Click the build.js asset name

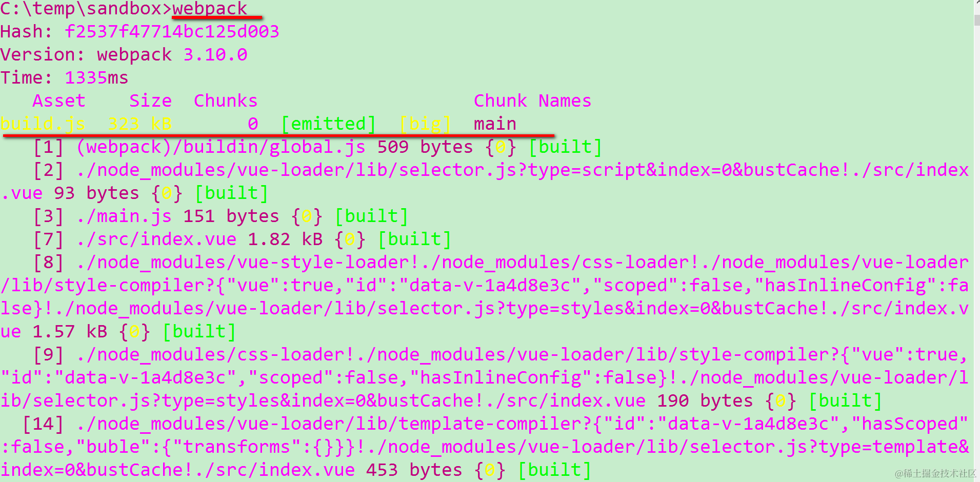[x=43, y=124]
